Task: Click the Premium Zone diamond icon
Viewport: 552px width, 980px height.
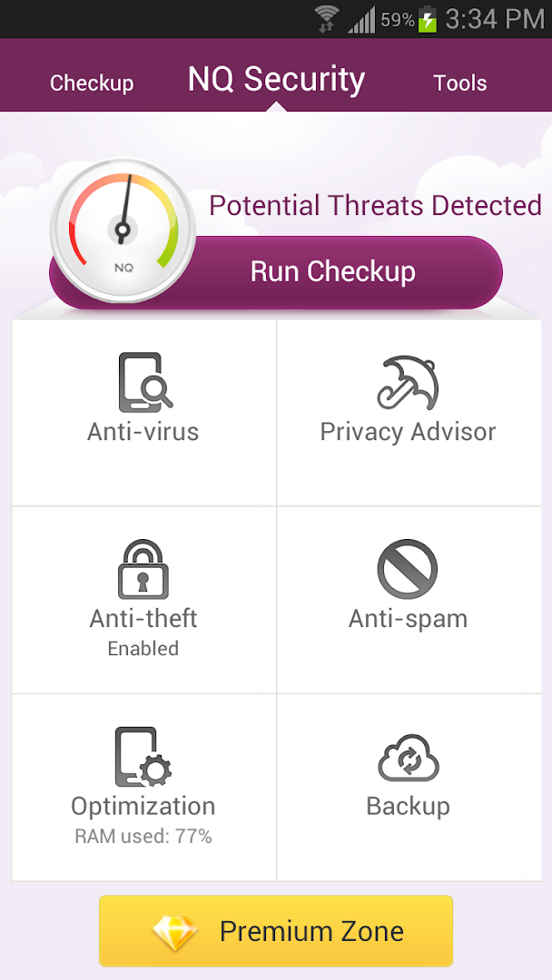Action: point(174,932)
